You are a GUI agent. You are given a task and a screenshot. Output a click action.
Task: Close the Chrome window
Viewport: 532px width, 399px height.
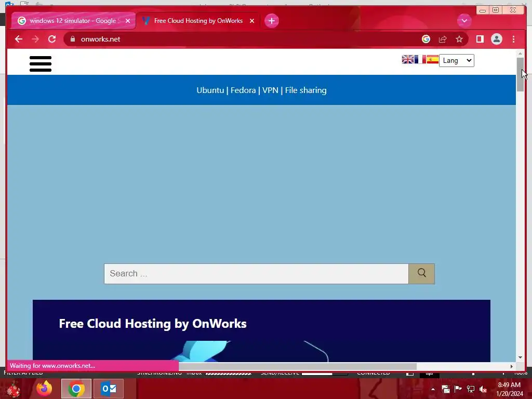click(x=513, y=10)
